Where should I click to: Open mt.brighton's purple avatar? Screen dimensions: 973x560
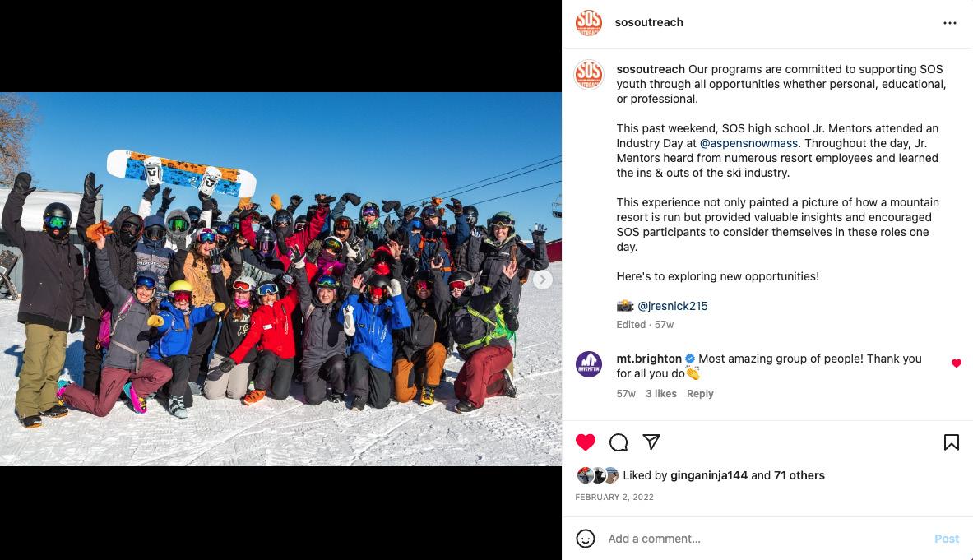tap(588, 364)
